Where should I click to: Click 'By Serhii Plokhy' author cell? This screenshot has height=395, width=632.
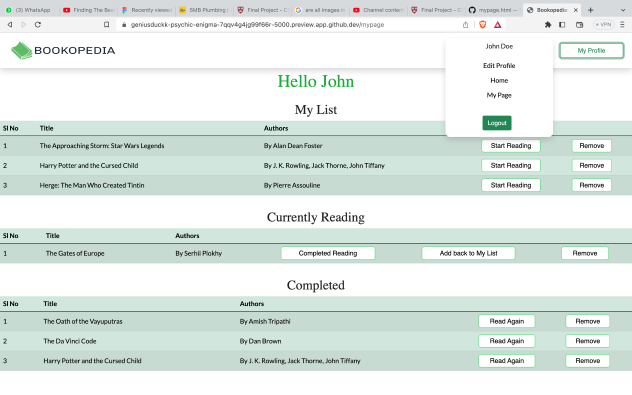[199, 253]
